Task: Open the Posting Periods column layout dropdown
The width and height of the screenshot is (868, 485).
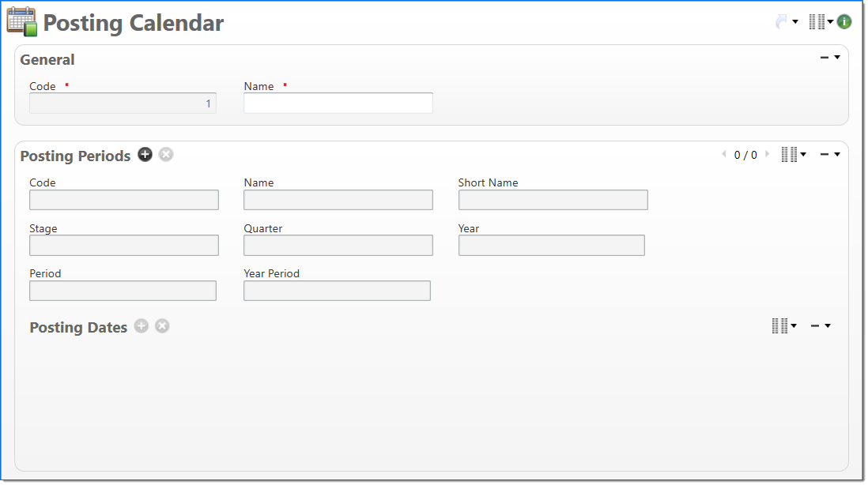Action: click(793, 155)
